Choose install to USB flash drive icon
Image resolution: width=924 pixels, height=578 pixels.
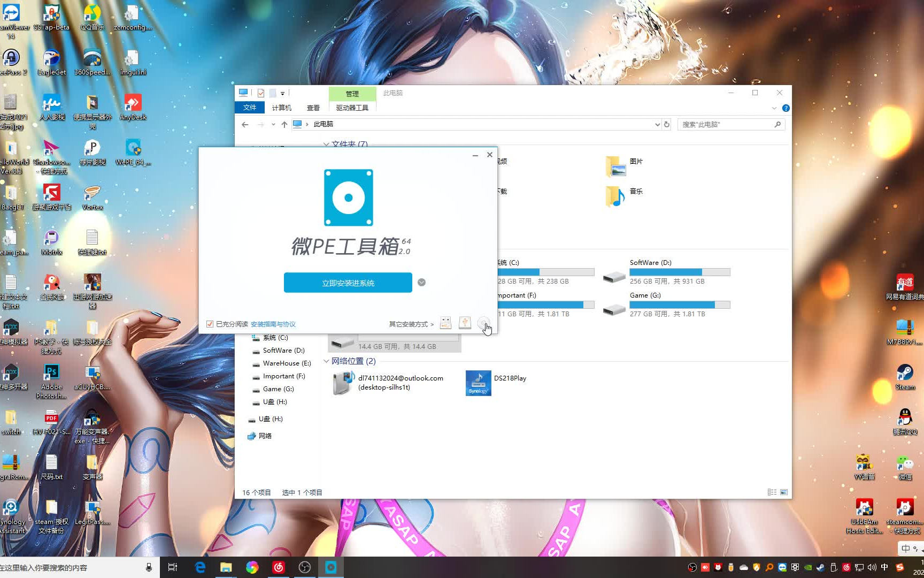tap(445, 323)
